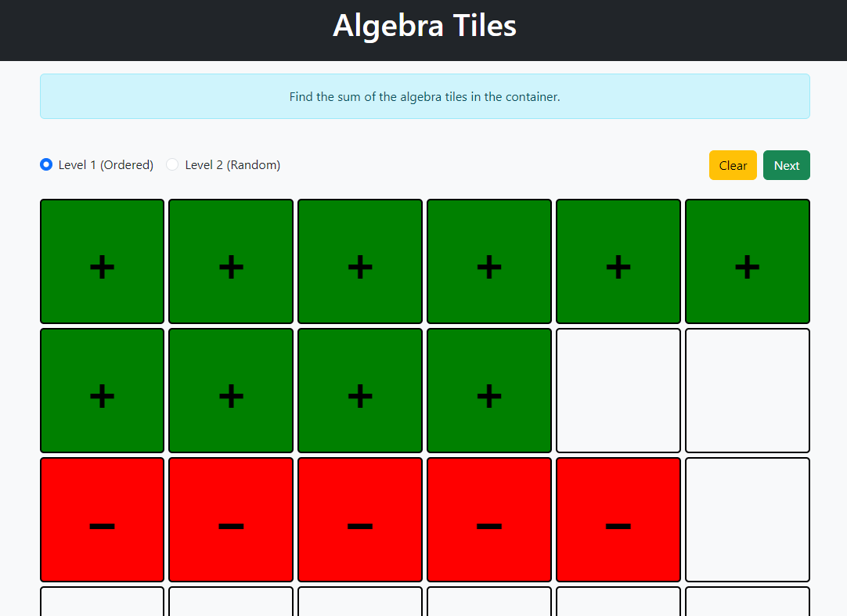Select the fifth green plus tile in top row

coord(618,261)
